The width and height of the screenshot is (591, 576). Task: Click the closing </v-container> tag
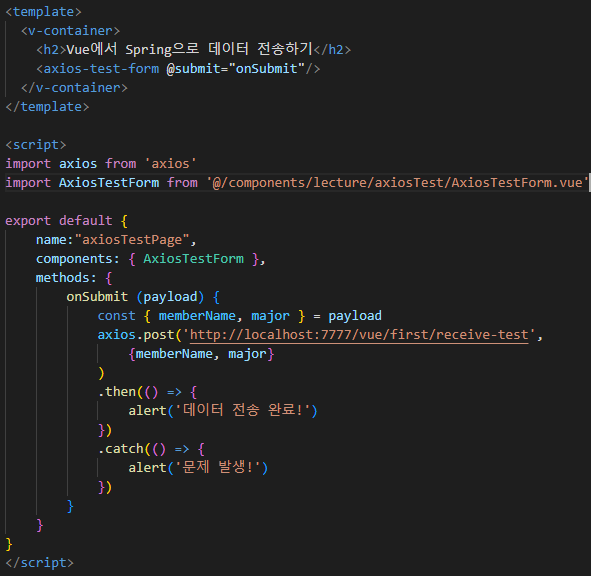[74, 88]
